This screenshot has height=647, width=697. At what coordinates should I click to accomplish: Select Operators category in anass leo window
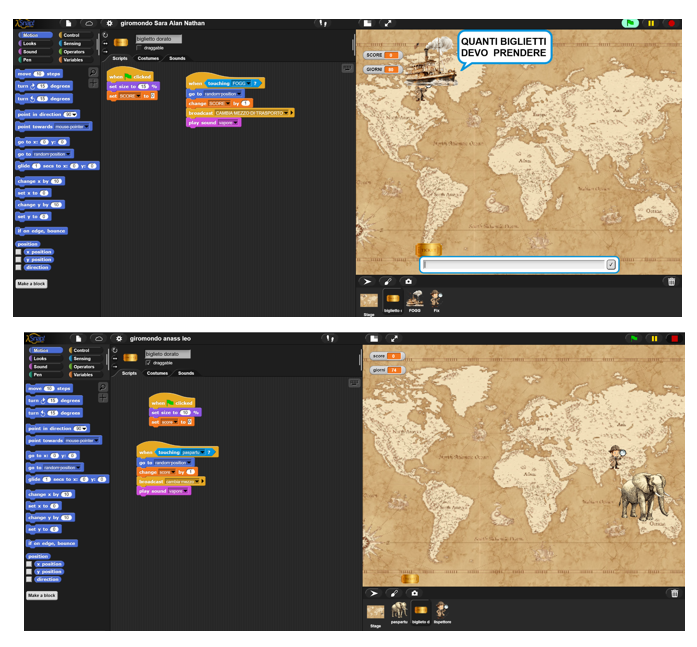click(85, 367)
